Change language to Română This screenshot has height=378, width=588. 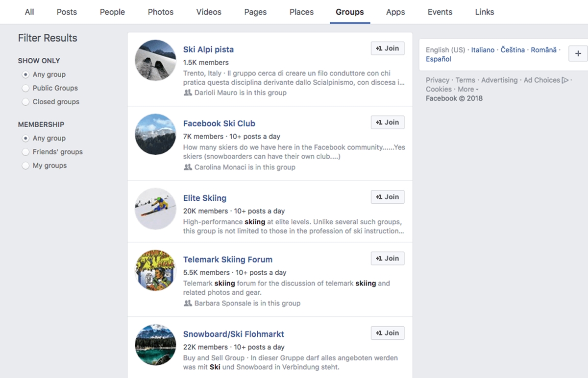click(x=544, y=50)
